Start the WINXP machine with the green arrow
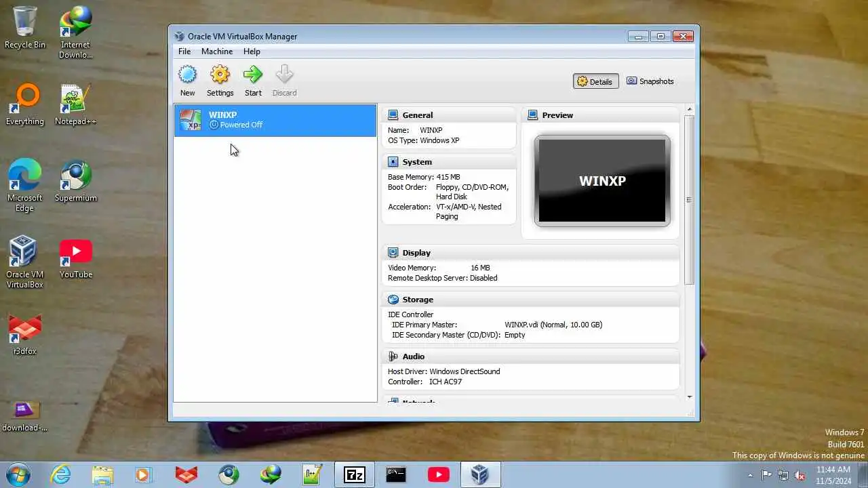868x488 pixels. [x=253, y=81]
